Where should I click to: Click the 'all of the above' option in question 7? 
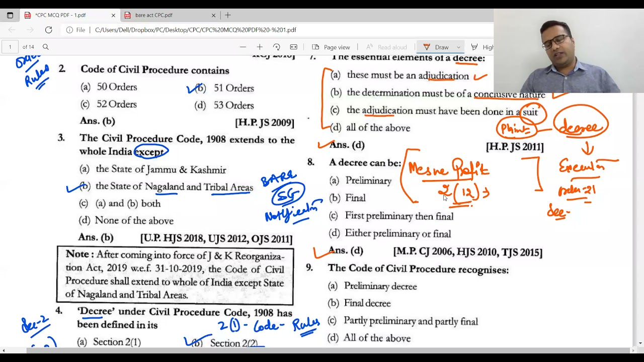(x=378, y=128)
